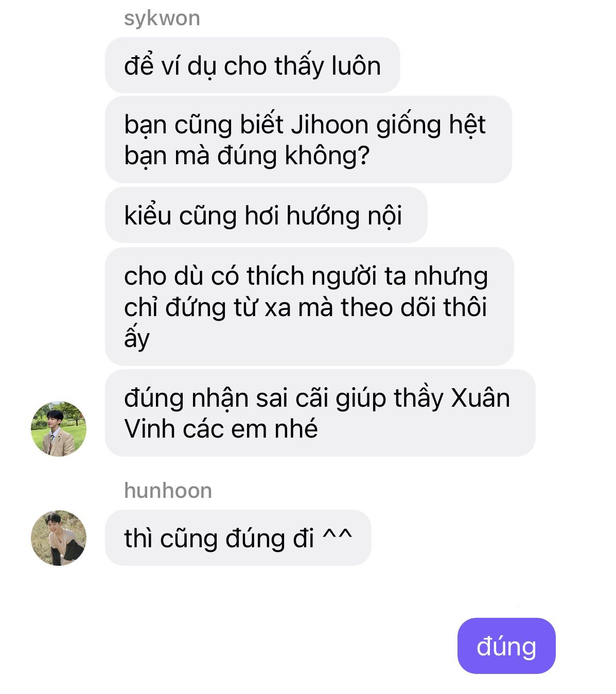Click the '^^' emoticon in hunhoon's reply
The height and width of the screenshot is (694, 616).
[x=338, y=535]
